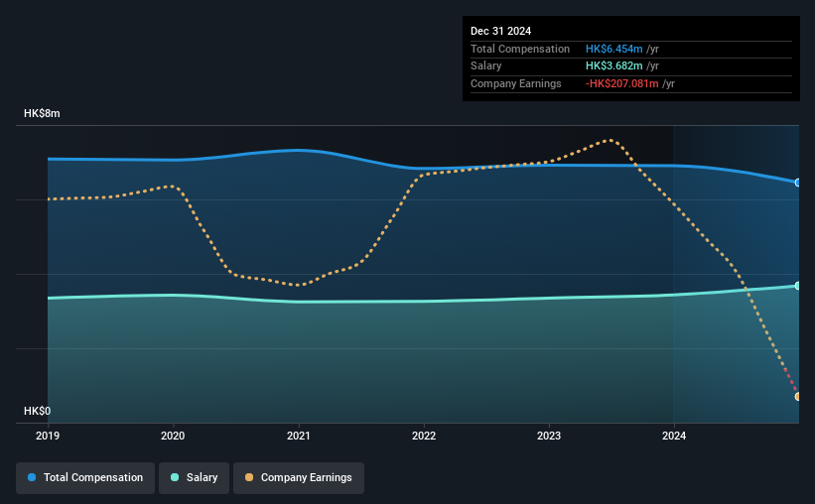Click the 2024 x-axis label

click(x=674, y=436)
